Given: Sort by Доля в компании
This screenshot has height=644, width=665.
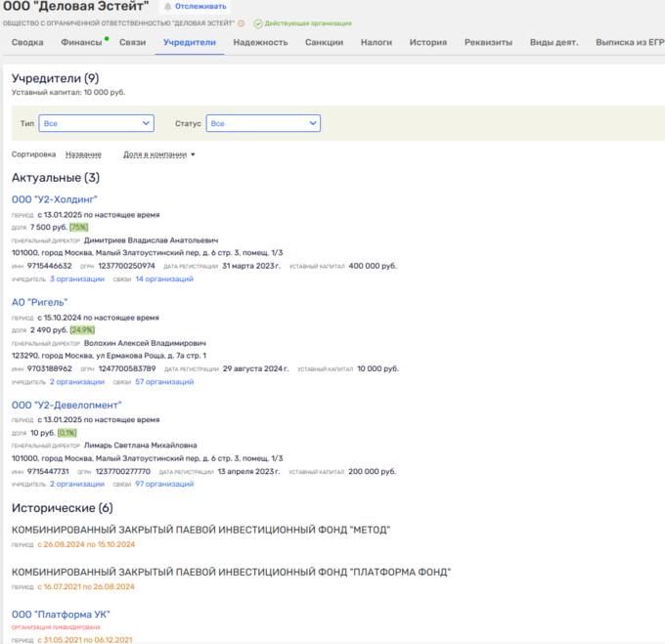Looking at the screenshot, I should [x=158, y=154].
